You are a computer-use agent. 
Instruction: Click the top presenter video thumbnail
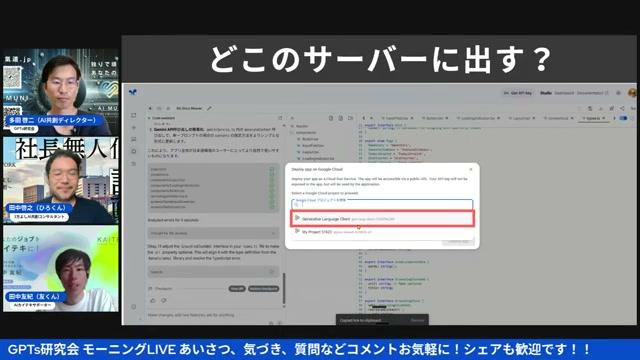coord(61,92)
